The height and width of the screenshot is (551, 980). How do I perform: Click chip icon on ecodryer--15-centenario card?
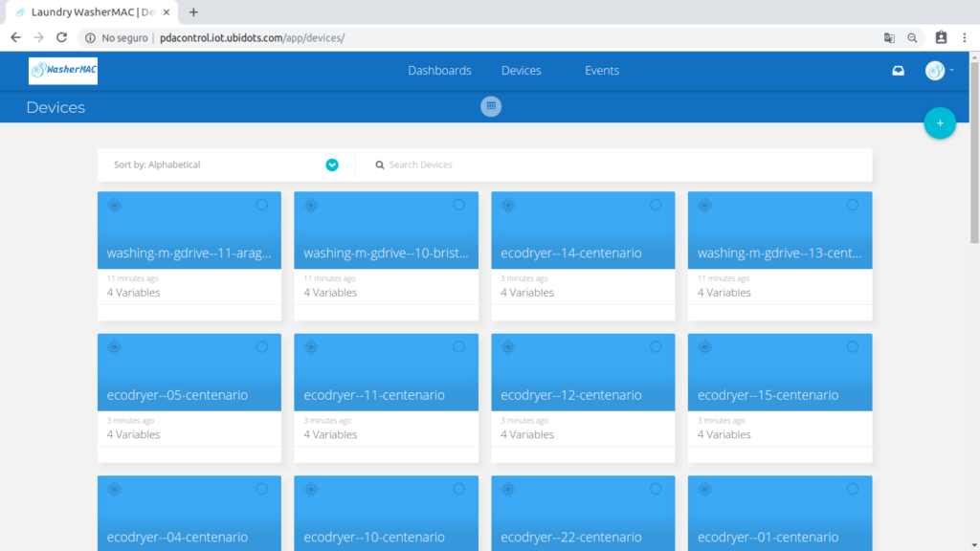pyautogui.click(x=705, y=347)
